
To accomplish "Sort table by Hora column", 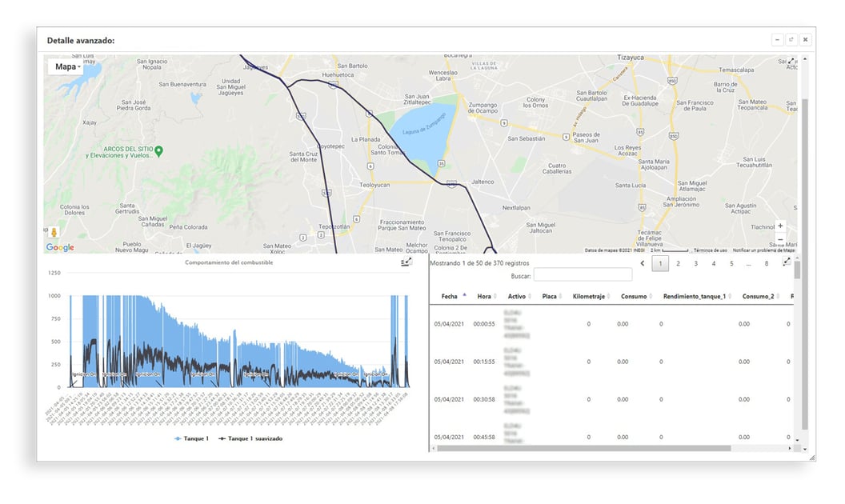I will point(487,297).
